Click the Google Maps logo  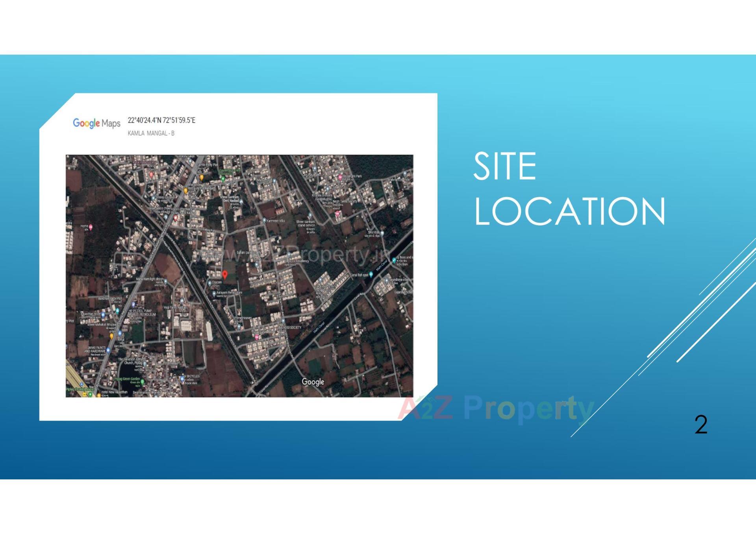point(96,123)
